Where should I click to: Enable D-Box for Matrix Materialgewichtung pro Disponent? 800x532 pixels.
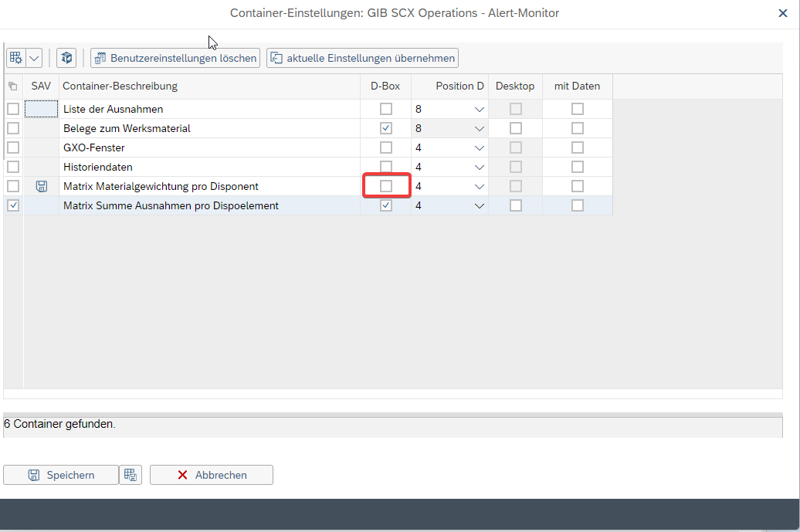[386, 186]
